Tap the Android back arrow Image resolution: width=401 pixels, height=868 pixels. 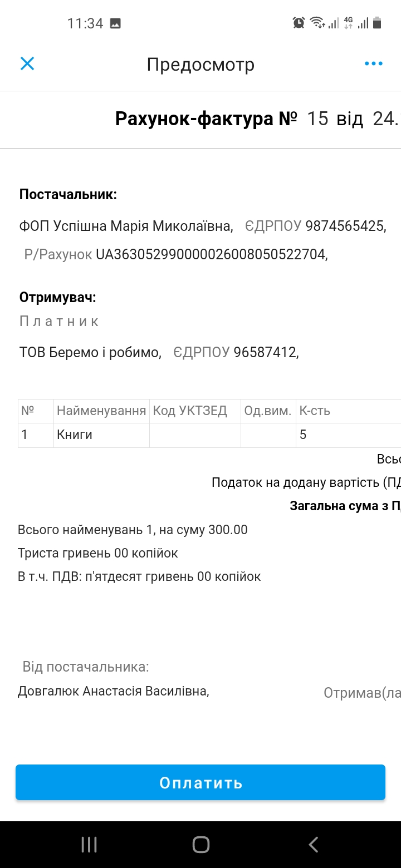coord(313,845)
